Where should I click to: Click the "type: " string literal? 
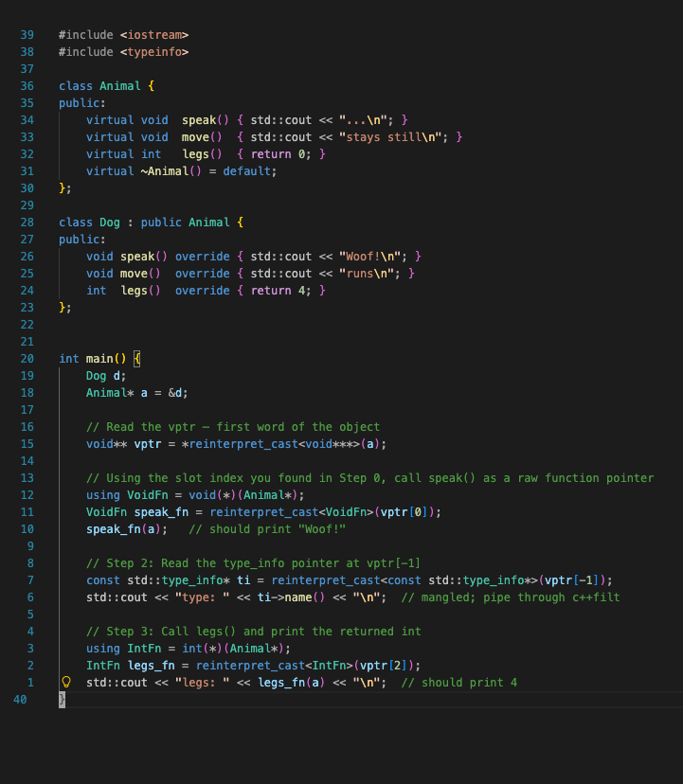(202, 597)
